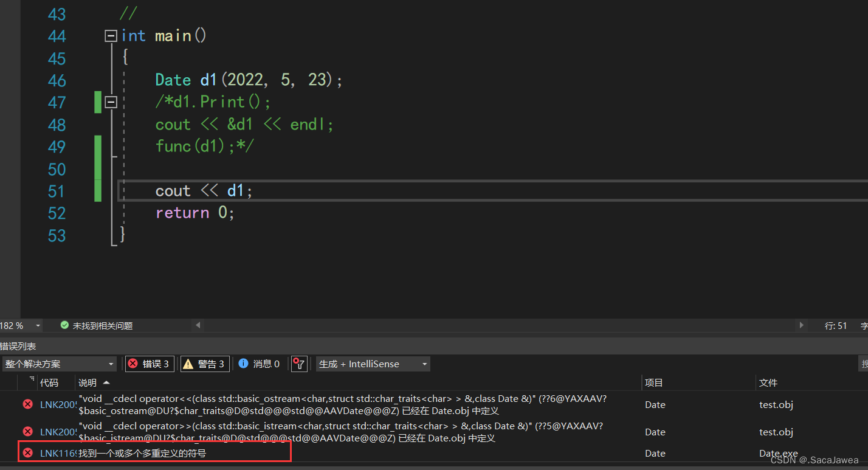Click the '/*d1.Print();' comment line

[x=213, y=102]
